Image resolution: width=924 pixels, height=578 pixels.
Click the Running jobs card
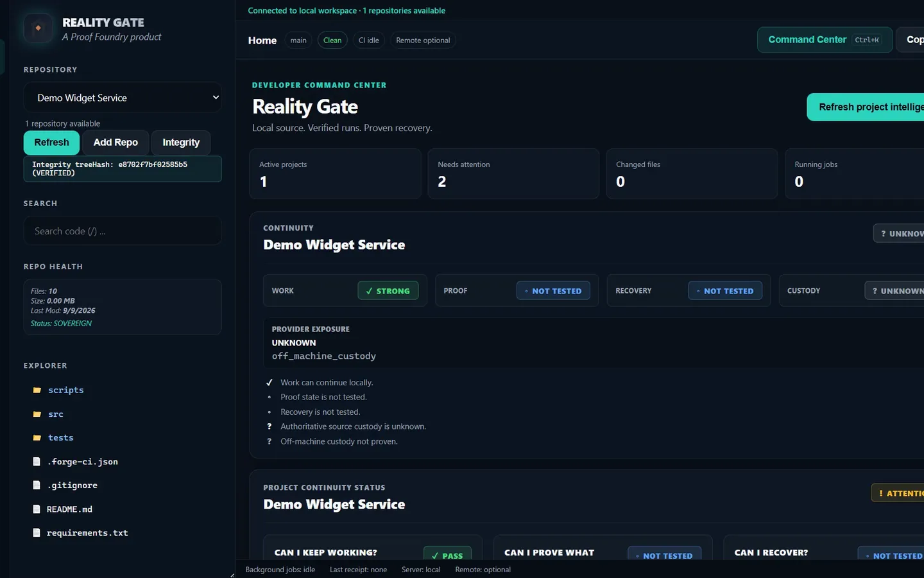(x=855, y=174)
